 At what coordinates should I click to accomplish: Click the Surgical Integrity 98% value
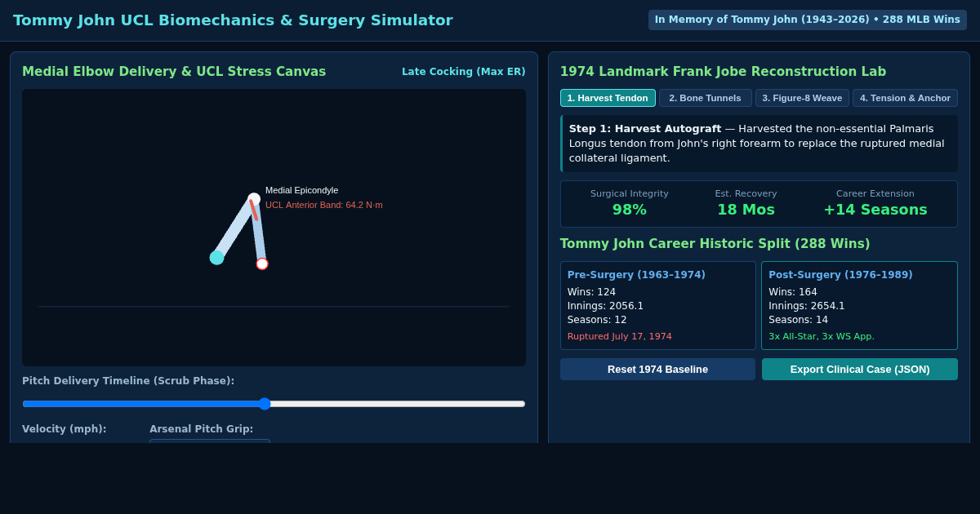[x=630, y=210]
